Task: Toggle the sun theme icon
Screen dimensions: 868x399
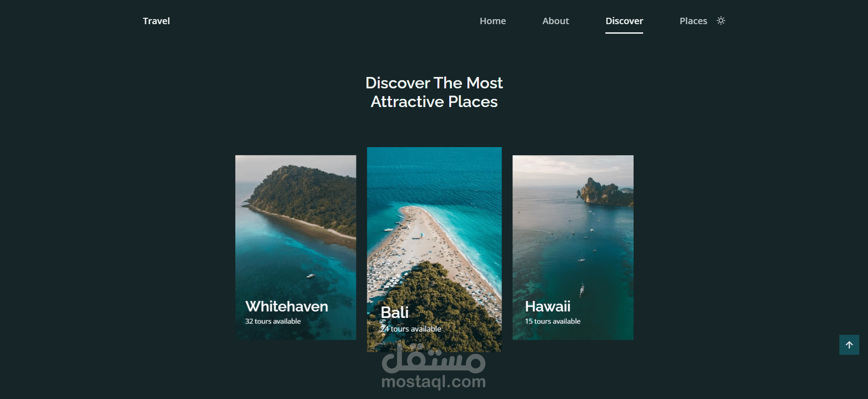Action: (721, 20)
